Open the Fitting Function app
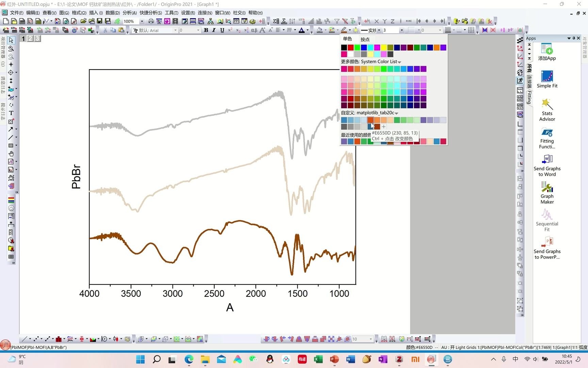 (547, 138)
